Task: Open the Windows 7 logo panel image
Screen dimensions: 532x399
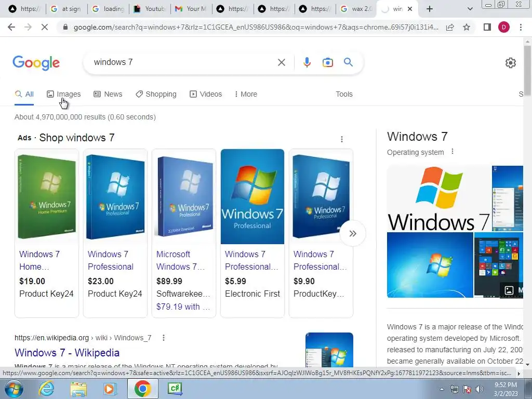Action: [x=438, y=198]
